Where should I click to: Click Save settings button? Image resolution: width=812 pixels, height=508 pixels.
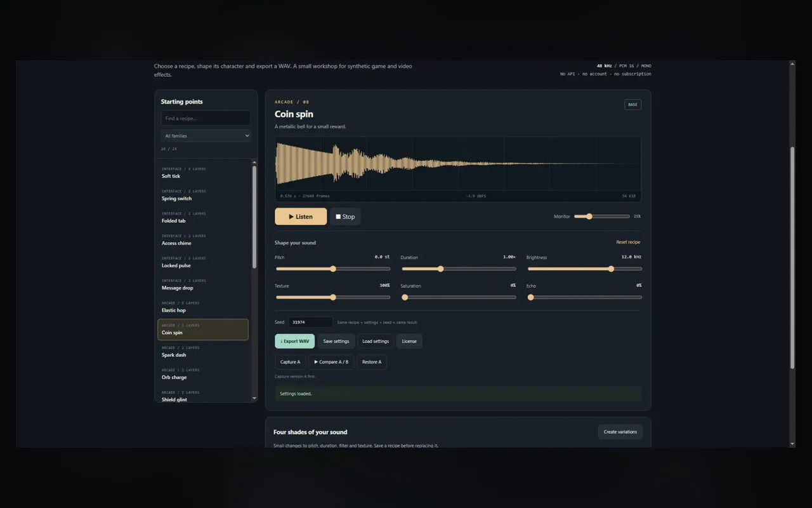click(336, 341)
